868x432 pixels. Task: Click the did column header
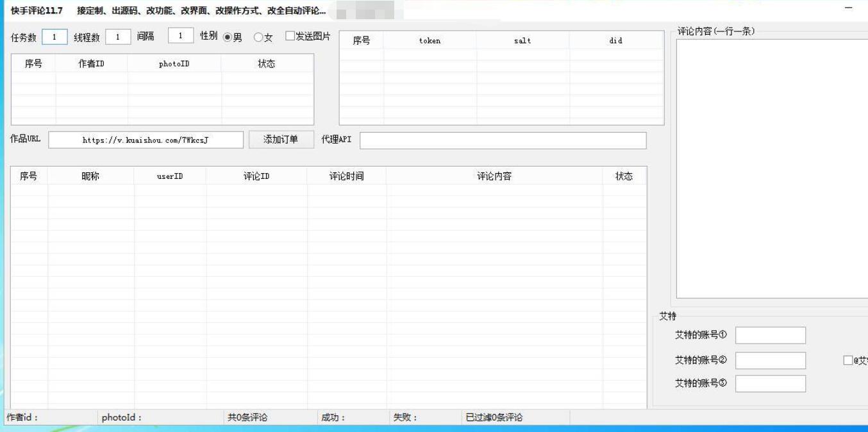coord(616,40)
